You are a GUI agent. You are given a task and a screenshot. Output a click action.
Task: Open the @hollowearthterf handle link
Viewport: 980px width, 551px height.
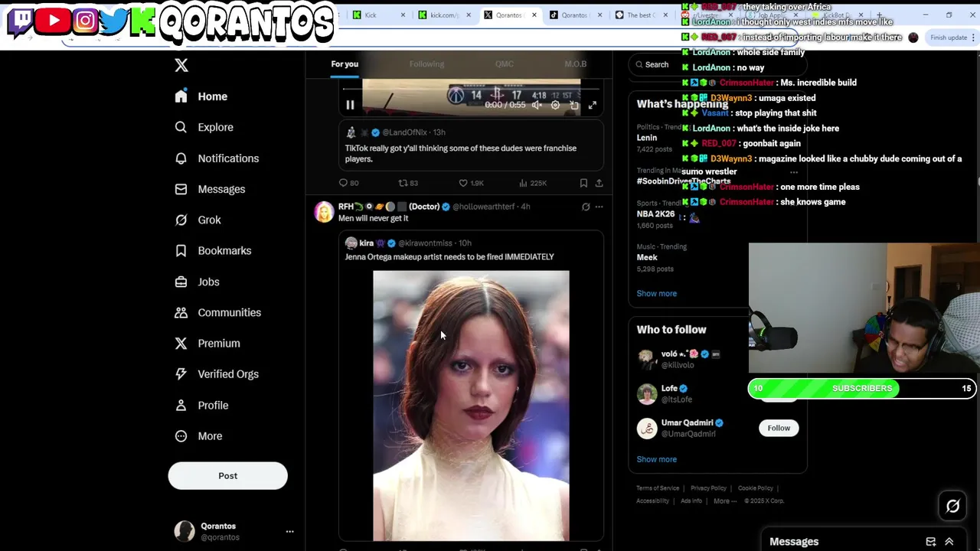[x=484, y=207]
